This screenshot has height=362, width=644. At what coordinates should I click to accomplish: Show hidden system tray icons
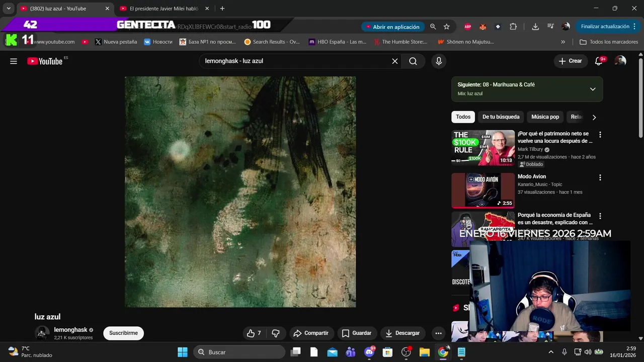551,352
